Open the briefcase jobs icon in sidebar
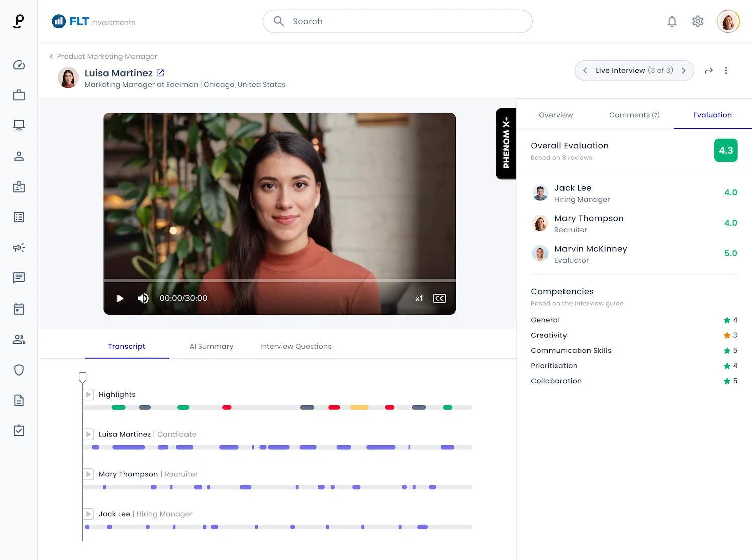 (19, 95)
